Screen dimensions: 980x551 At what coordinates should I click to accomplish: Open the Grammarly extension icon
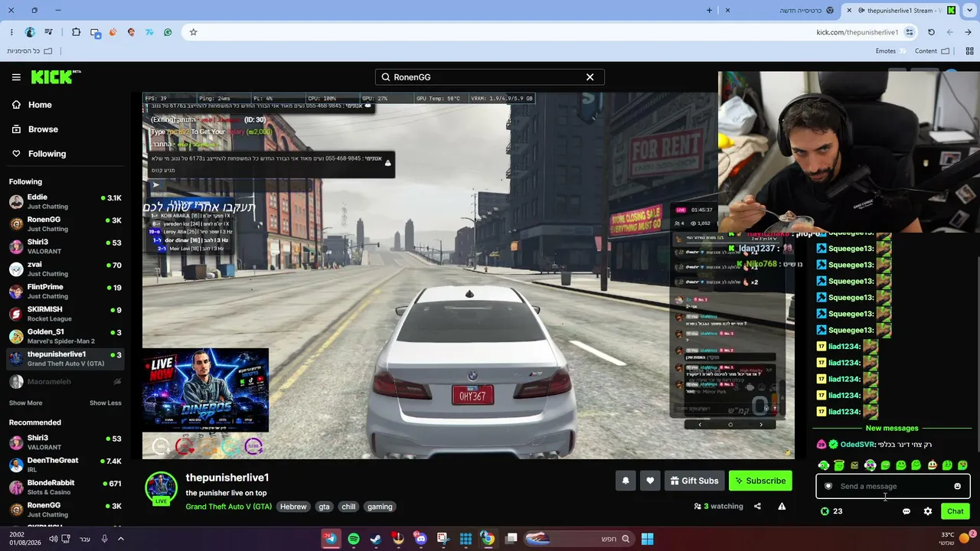point(168,32)
